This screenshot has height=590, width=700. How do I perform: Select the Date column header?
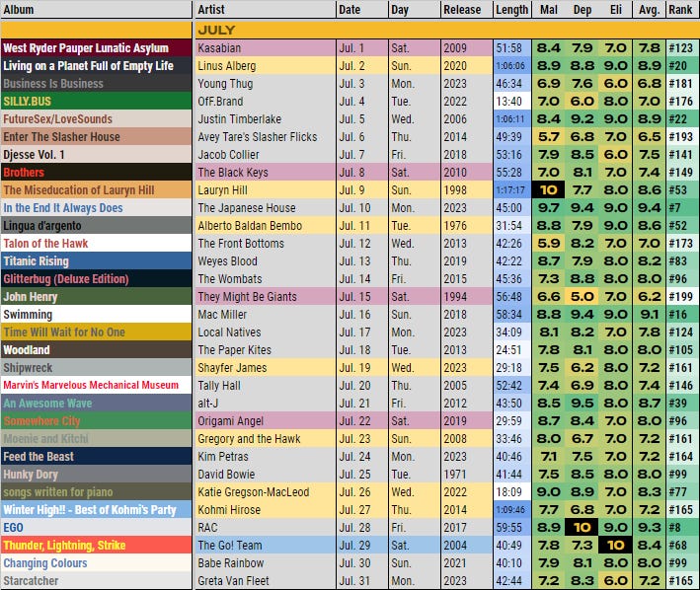pos(362,9)
